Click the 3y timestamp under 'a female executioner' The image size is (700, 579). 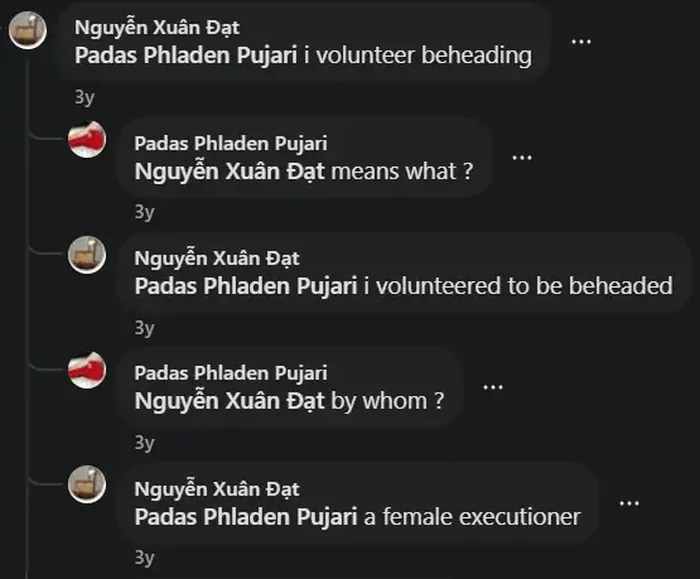[x=144, y=558]
